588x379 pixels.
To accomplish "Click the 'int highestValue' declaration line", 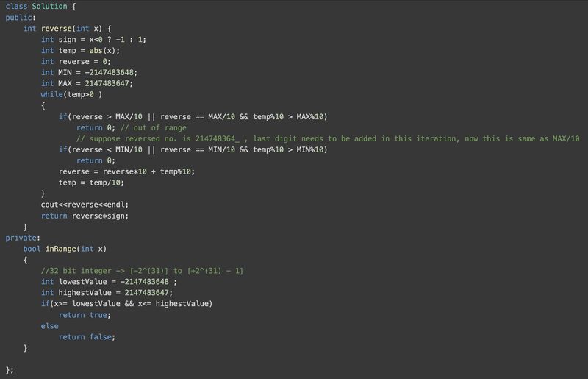I will coord(107,293).
